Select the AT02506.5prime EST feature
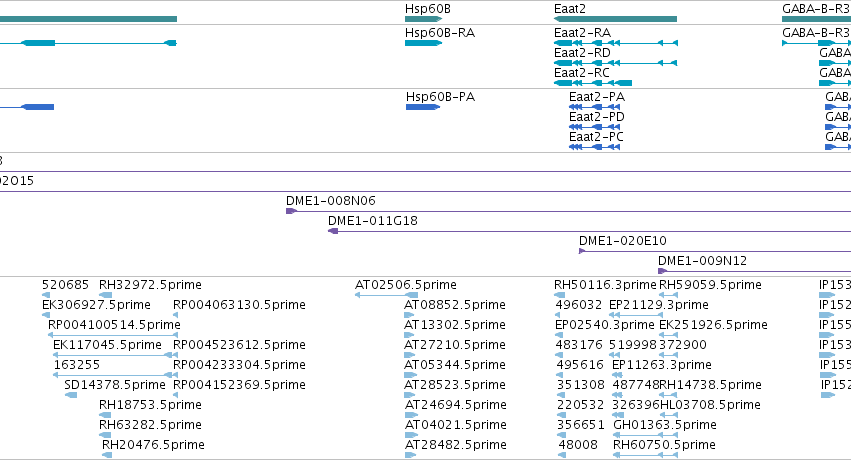Viewport: 851px width, 460px height. point(386,295)
